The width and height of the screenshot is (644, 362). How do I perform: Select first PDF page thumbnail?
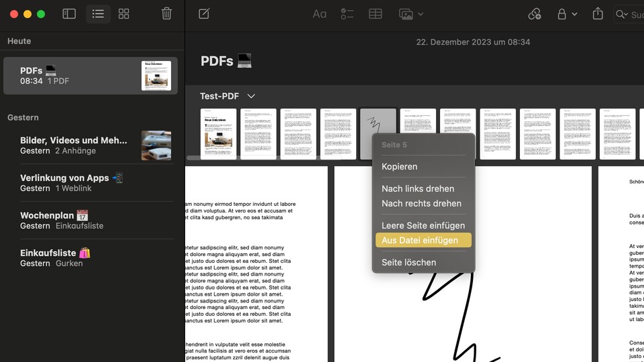(x=219, y=134)
